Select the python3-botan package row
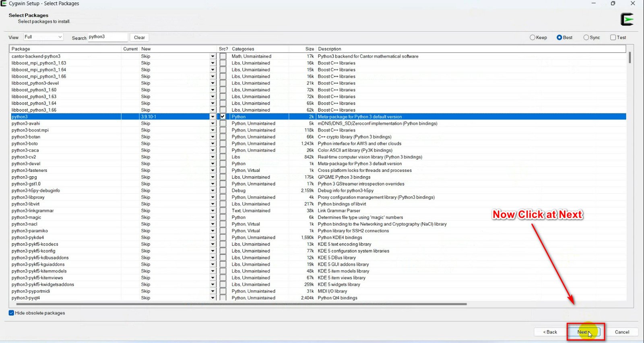The image size is (644, 343). (x=318, y=137)
